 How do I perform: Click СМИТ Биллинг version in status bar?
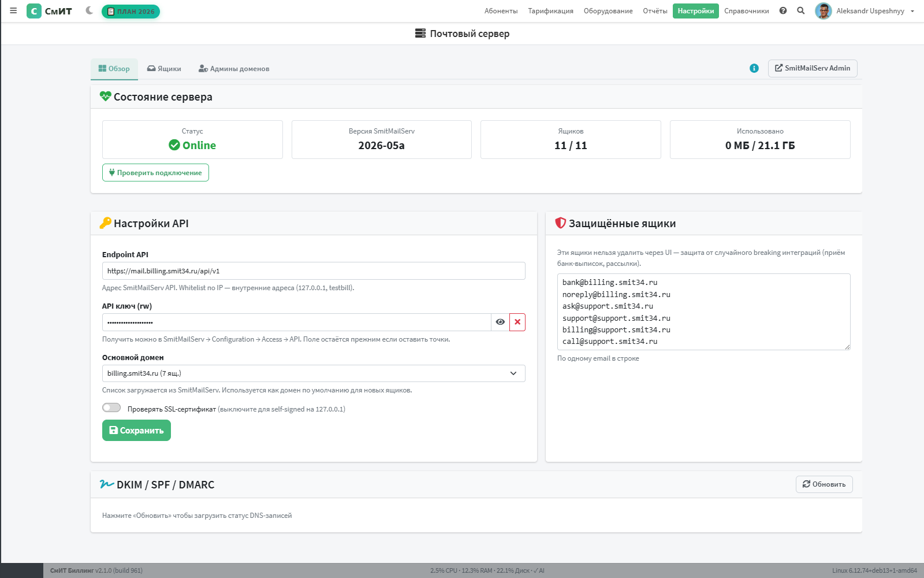tap(96, 570)
